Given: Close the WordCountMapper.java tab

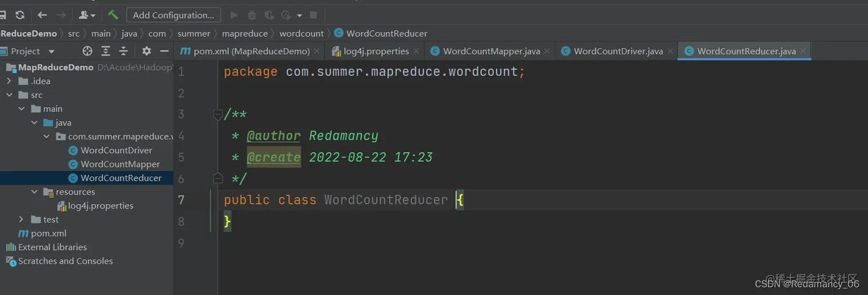Looking at the screenshot, I should [x=548, y=51].
